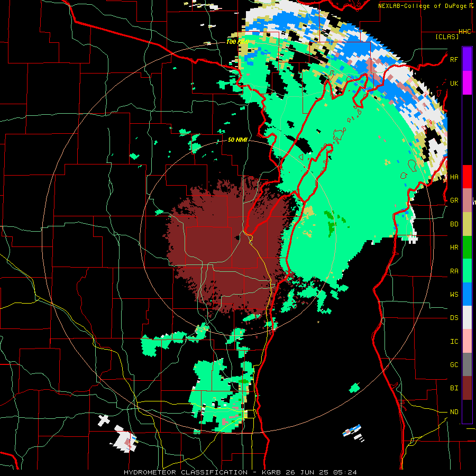Select the GR graupel color swatch
Screen dimensions: 476x476
coord(467,200)
